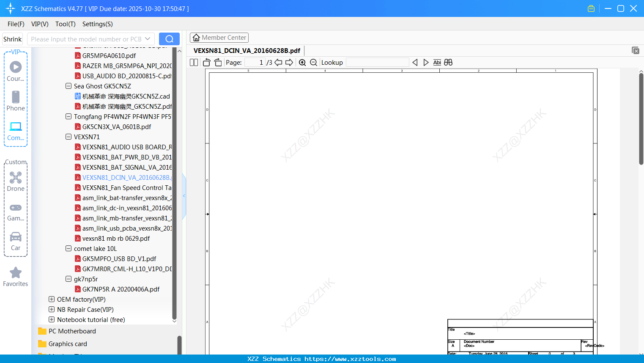Toggle two-page layout view icon
644x363 pixels.
pyautogui.click(x=194, y=63)
